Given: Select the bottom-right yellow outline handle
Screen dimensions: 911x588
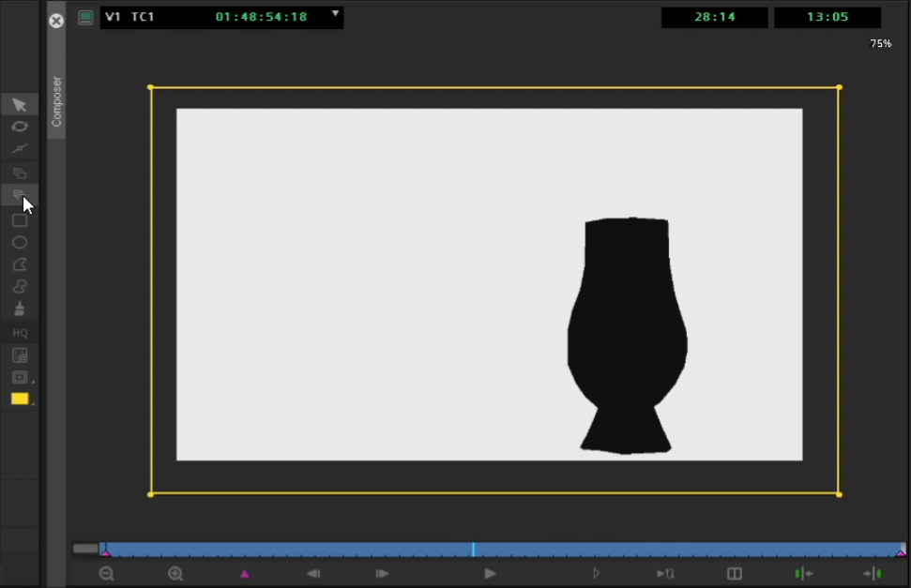Looking at the screenshot, I should tap(839, 494).
